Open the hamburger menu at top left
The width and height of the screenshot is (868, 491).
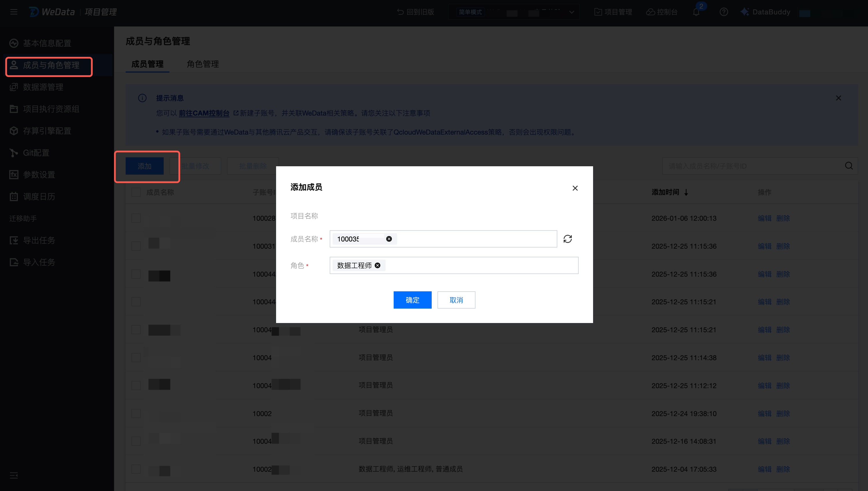[14, 12]
